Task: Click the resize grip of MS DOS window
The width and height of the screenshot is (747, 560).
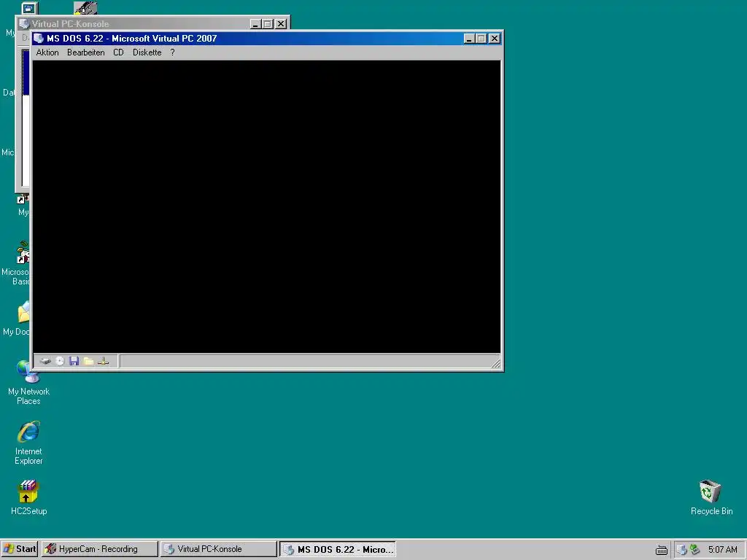Action: pos(496,363)
